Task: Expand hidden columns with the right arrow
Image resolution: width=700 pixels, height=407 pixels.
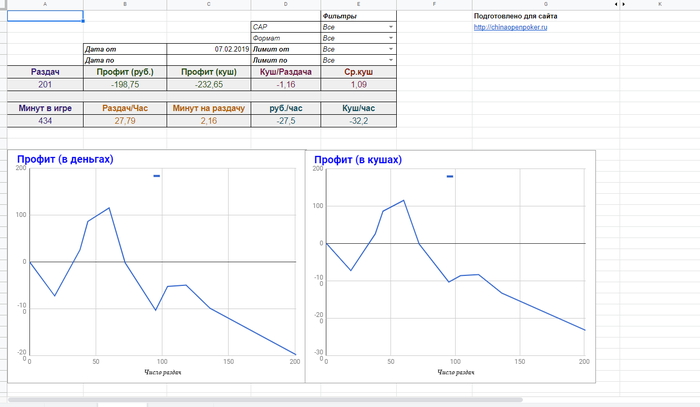Action: 624,4
